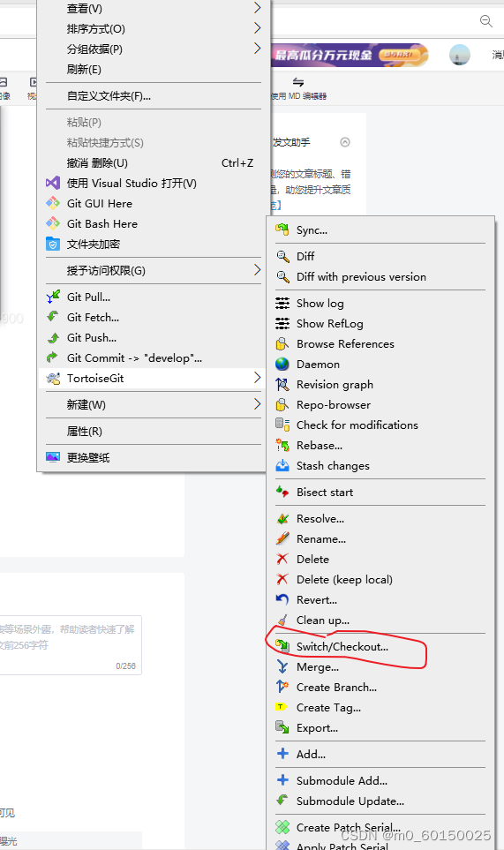Collapse the 发文助手 panel chevron
This screenshot has width=504, height=850.
[344, 142]
